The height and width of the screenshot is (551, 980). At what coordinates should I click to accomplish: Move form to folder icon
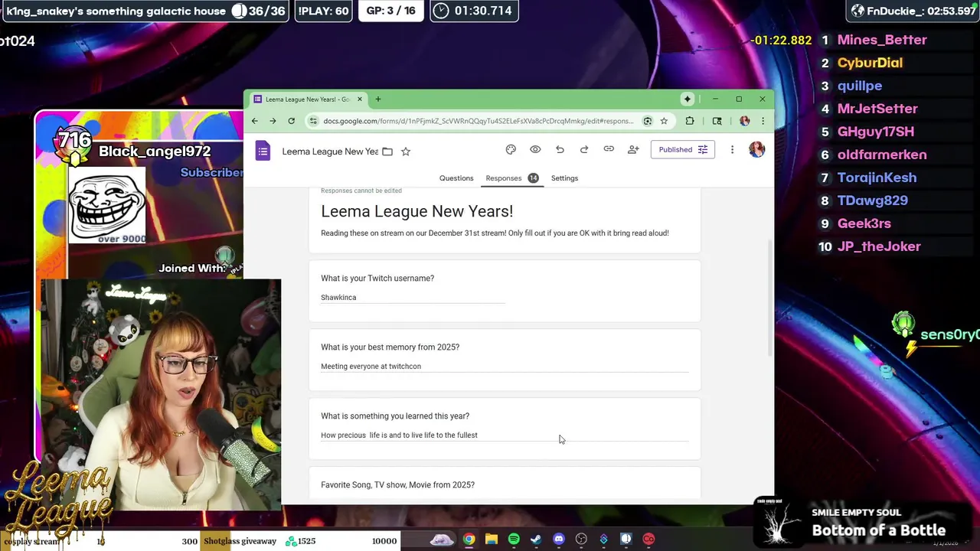coord(387,152)
